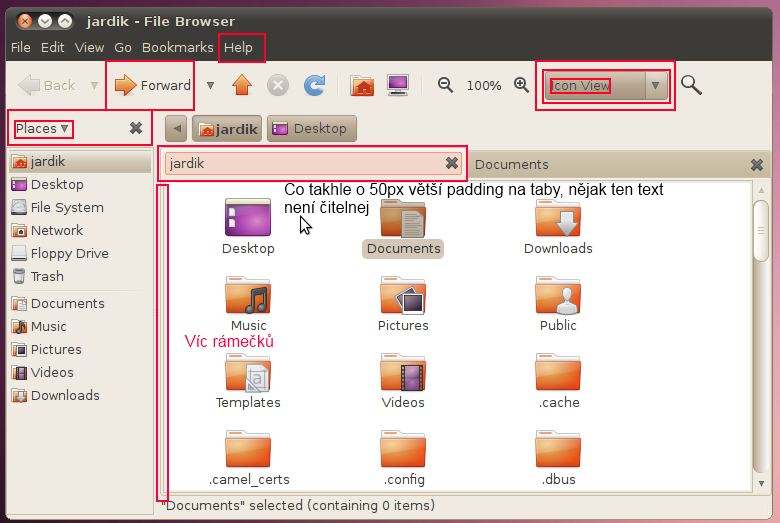Click the Desktop path bar button
Viewport: 780px width, 523px height.
click(312, 128)
